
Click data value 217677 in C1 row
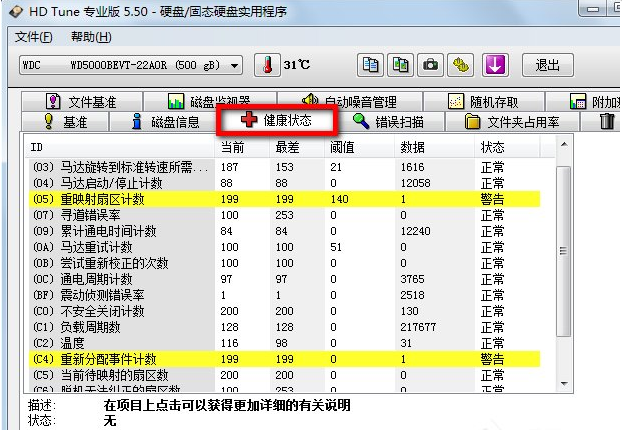pyautogui.click(x=418, y=327)
